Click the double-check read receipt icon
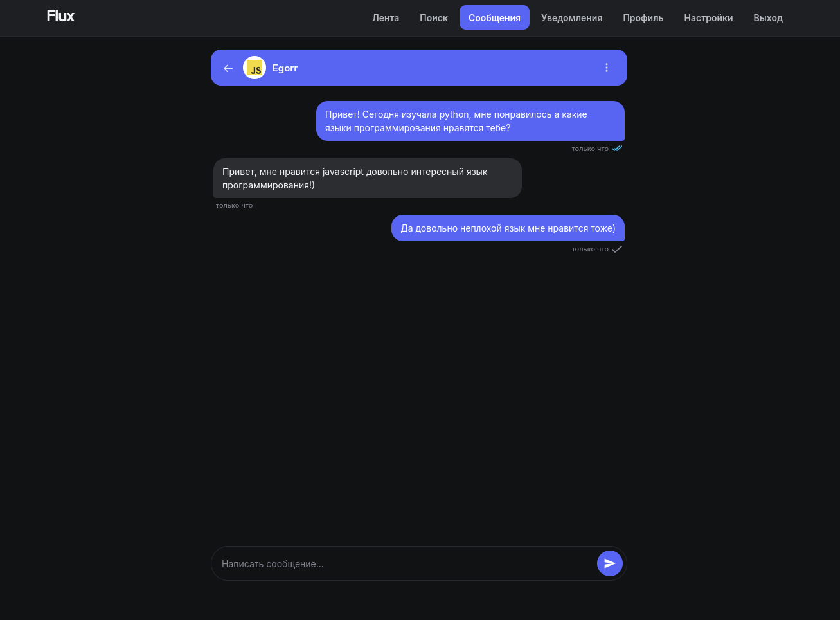Viewport: 840px width, 620px height. (x=617, y=149)
